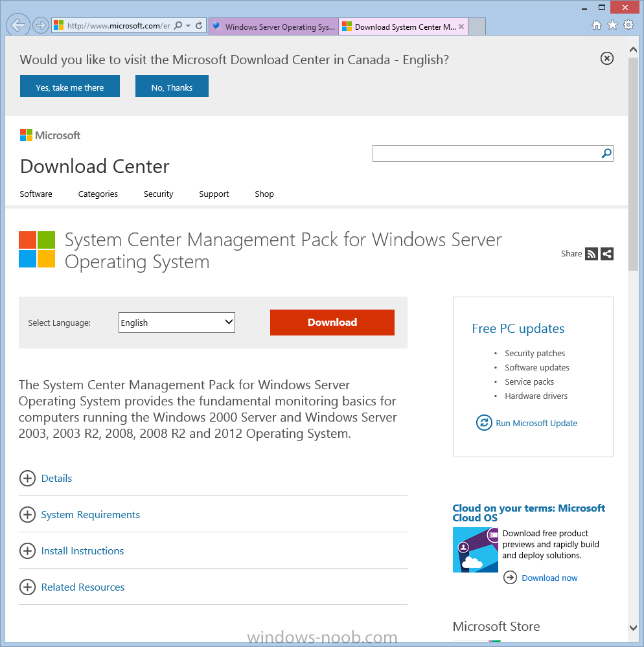The height and width of the screenshot is (647, 644).
Task: Close the Download System Center tab
Action: click(461, 27)
